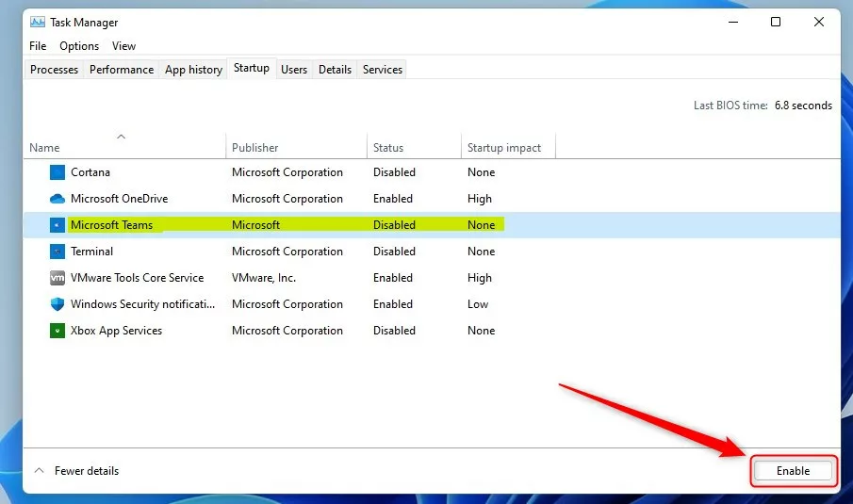853x504 pixels.
Task: Open the File menu
Action: click(38, 46)
